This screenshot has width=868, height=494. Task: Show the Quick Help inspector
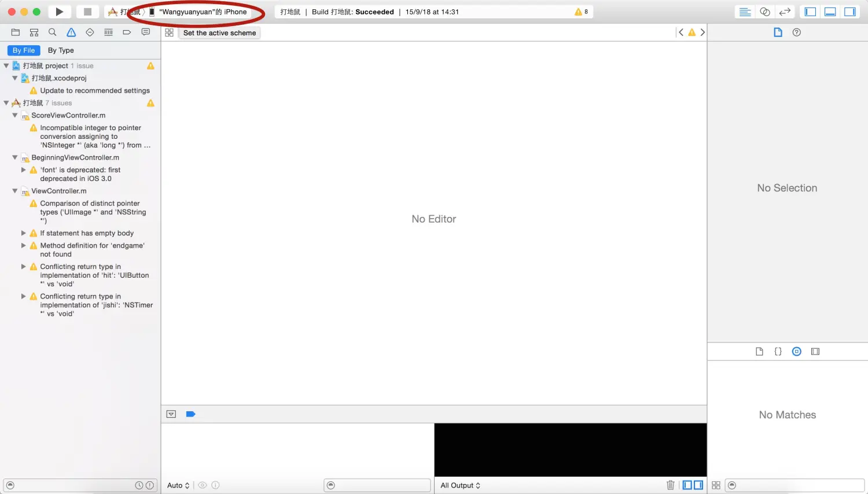pos(797,32)
